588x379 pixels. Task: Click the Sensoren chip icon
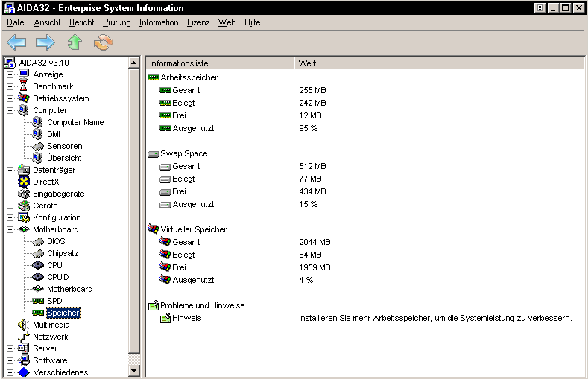point(38,147)
